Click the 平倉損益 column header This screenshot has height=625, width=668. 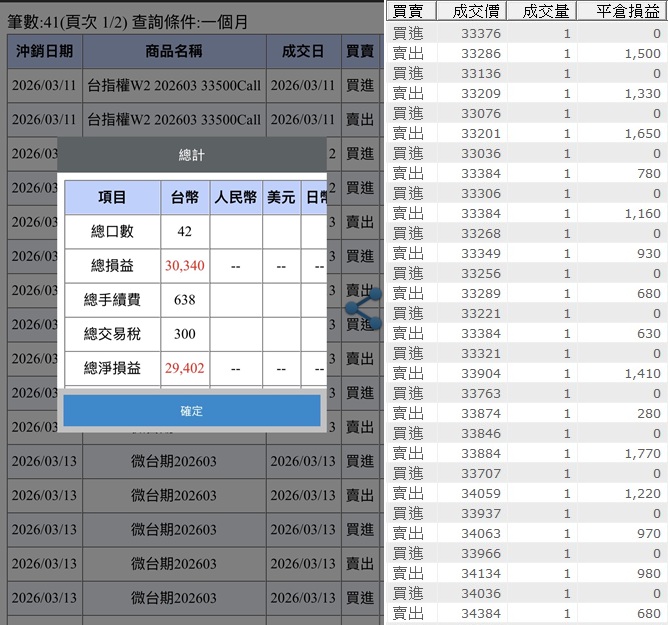pos(627,11)
